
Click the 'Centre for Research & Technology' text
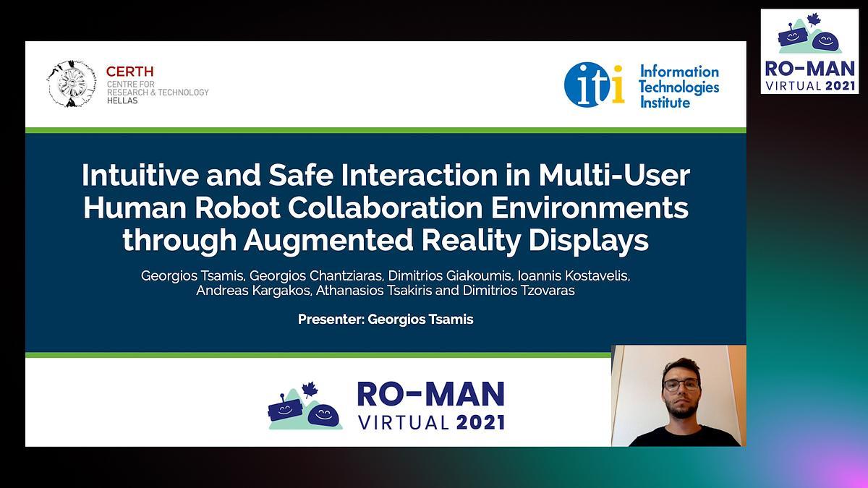(x=157, y=92)
